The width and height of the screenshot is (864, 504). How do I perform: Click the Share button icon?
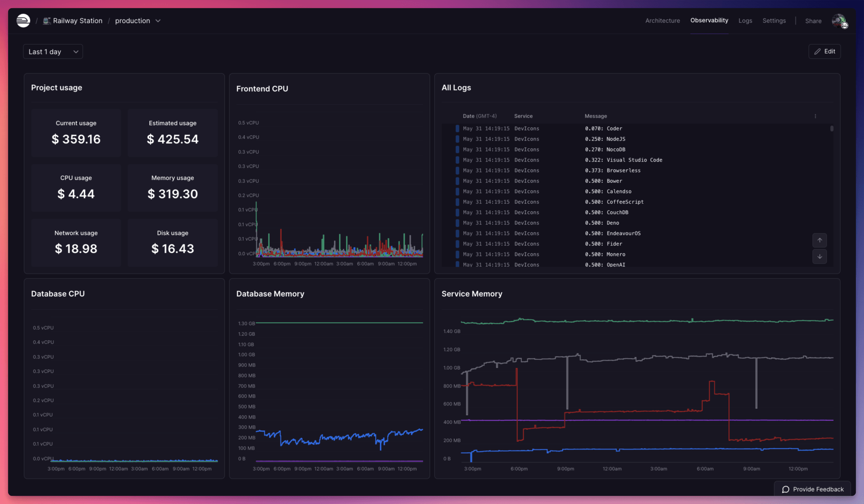(x=813, y=21)
